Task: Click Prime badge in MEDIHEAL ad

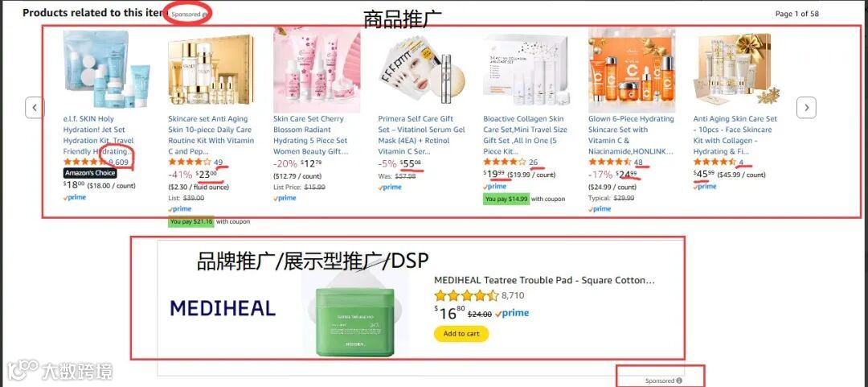Action: 512,313
